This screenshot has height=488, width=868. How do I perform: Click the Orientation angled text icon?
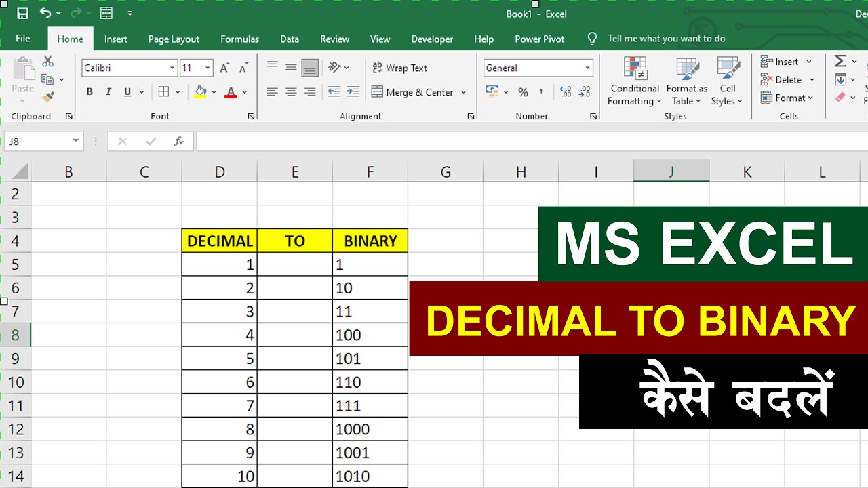(334, 67)
